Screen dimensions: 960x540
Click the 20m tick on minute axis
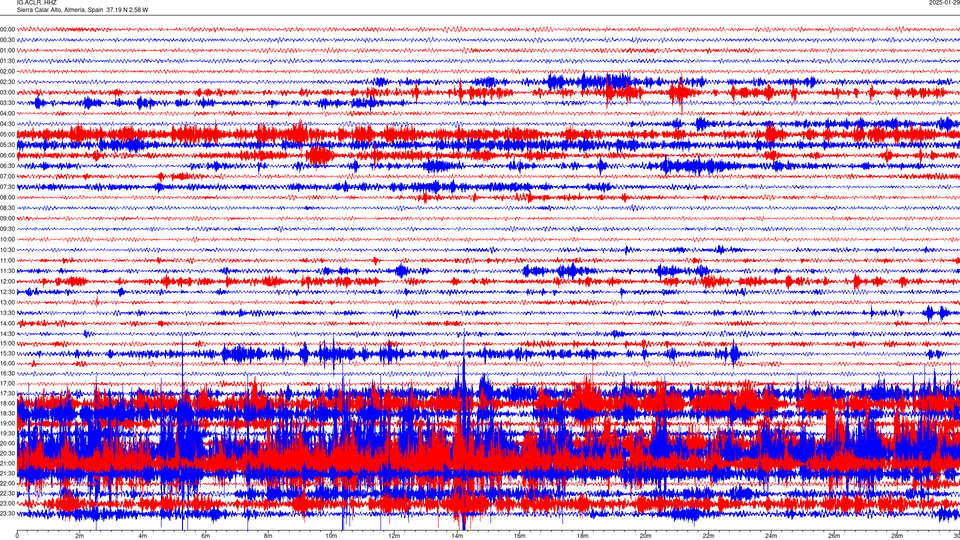coord(645,536)
